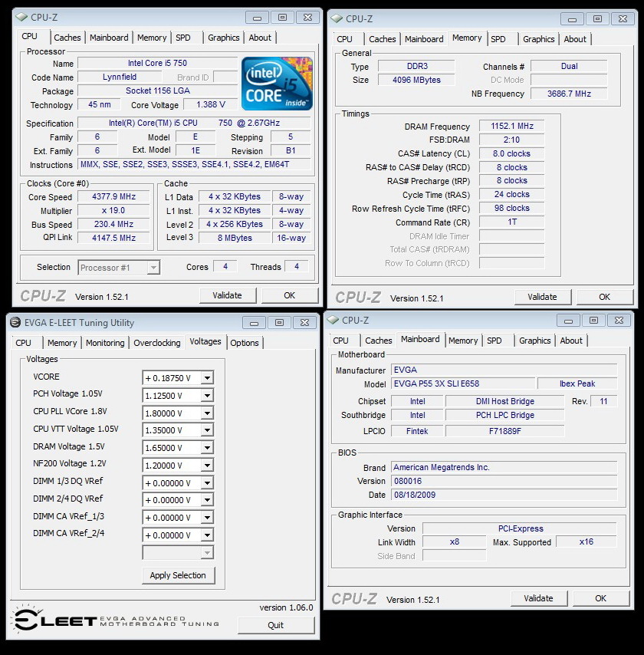
Task: Expand the DIMM 2/4 DQ VRef dropdown
Action: pyautogui.click(x=207, y=500)
